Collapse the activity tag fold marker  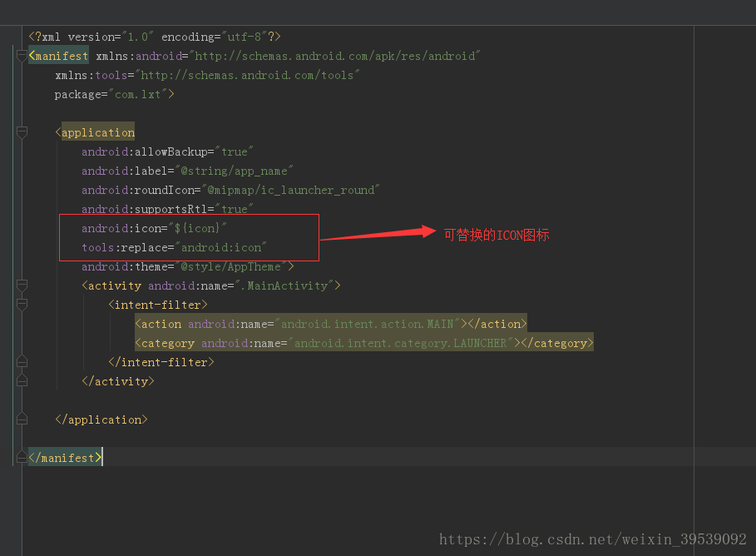coord(22,285)
